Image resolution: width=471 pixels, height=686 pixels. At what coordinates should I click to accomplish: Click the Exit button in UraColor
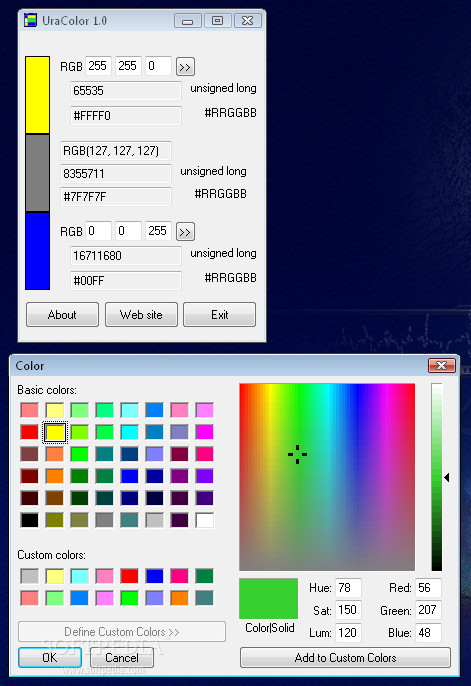[x=219, y=315]
